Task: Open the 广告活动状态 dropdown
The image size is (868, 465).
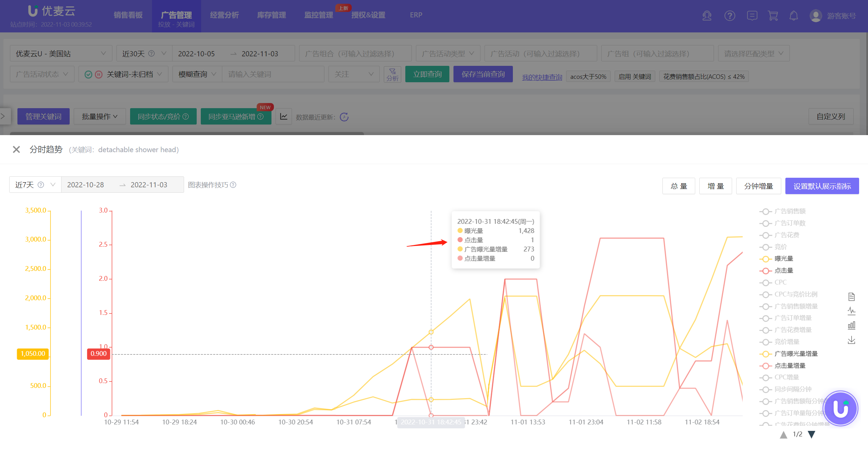Action: coord(42,74)
